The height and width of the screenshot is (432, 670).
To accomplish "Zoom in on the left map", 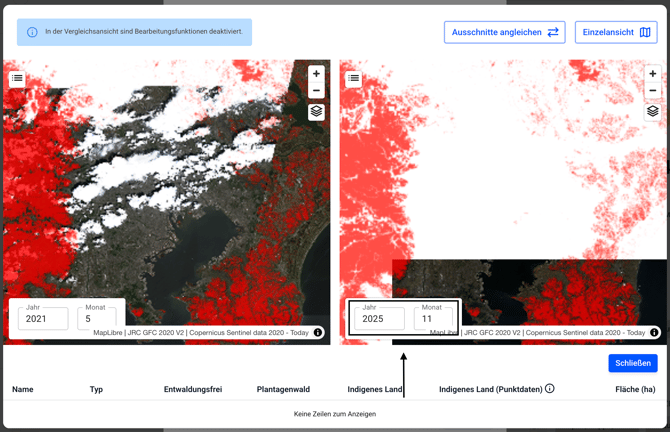I will point(316,74).
